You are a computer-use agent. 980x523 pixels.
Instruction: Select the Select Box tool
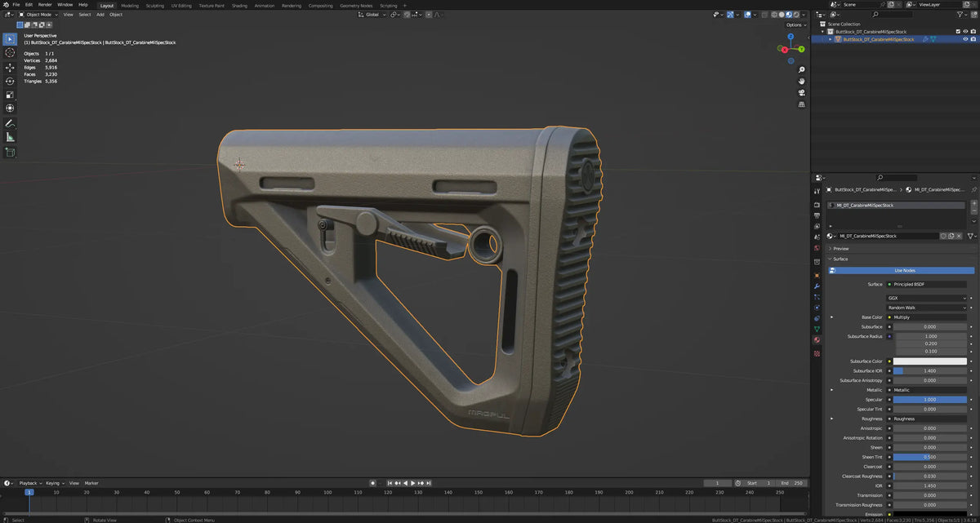pyautogui.click(x=10, y=39)
